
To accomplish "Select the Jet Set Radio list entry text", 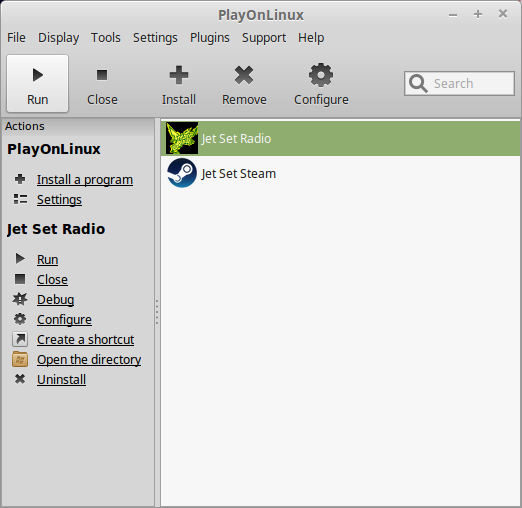I will click(236, 138).
